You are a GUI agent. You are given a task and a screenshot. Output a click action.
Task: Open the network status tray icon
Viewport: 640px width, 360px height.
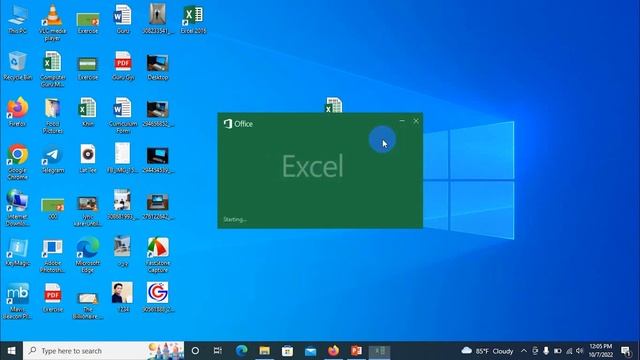569,351
